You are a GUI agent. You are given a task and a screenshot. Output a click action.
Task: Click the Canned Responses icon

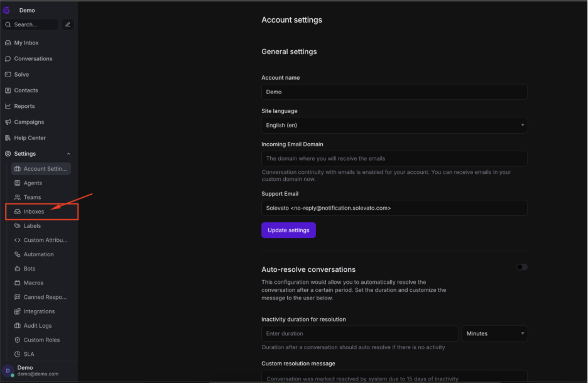click(17, 297)
